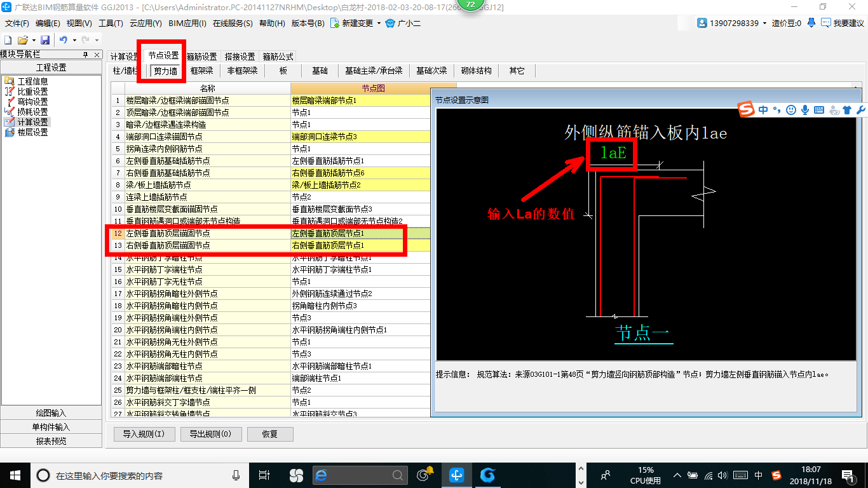The width and height of the screenshot is (868, 488).
Task: Open Sogou soft keyboard icon
Action: click(819, 110)
